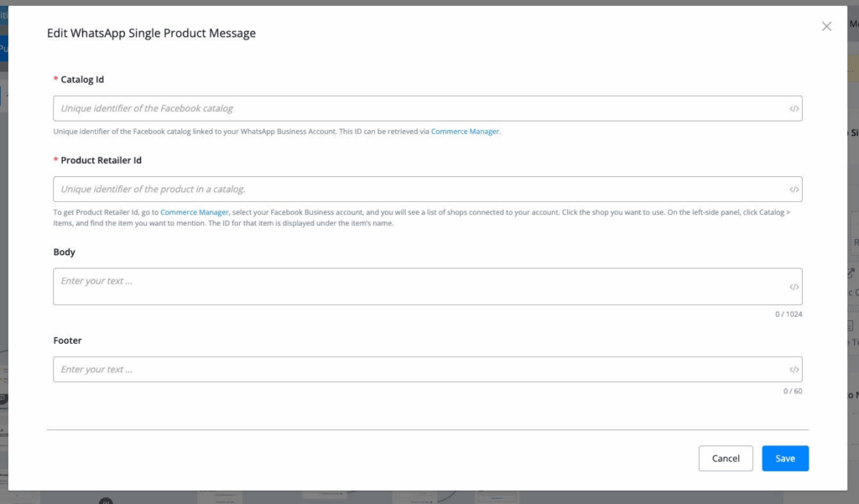Focus the Footer text input

click(x=419, y=370)
